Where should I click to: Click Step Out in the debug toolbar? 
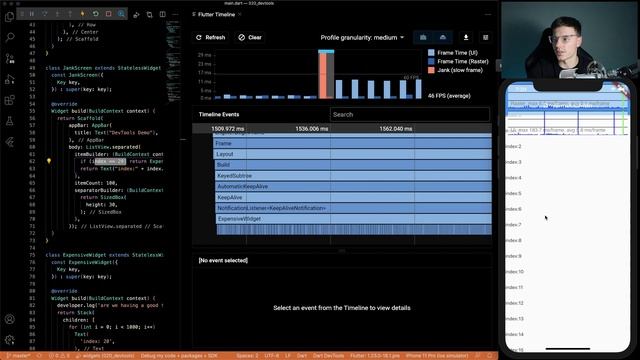pyautogui.click(x=70, y=14)
